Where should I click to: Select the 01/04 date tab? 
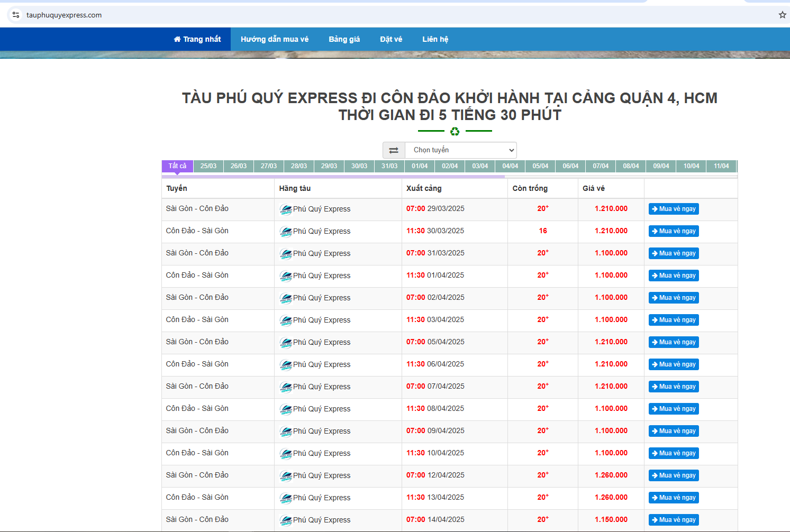tap(420, 166)
